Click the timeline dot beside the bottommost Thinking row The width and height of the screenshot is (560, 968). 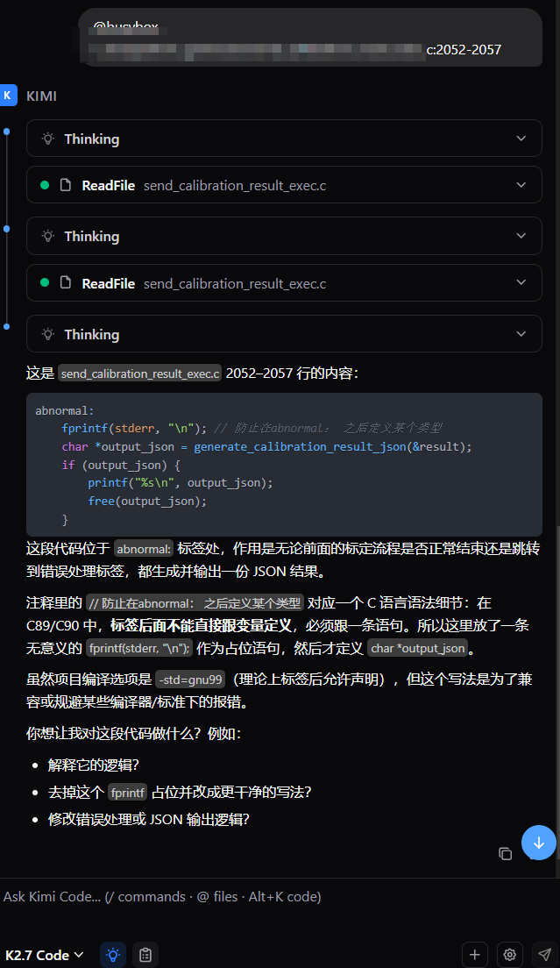point(6,326)
